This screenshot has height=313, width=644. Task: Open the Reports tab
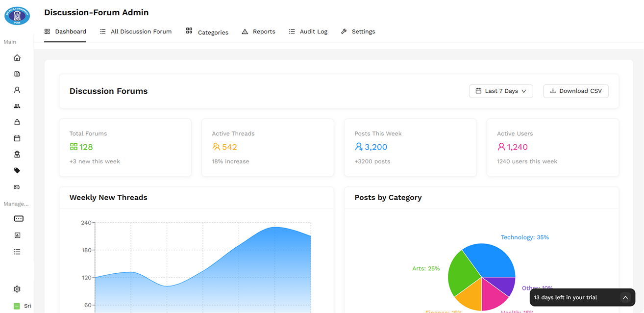pyautogui.click(x=258, y=32)
